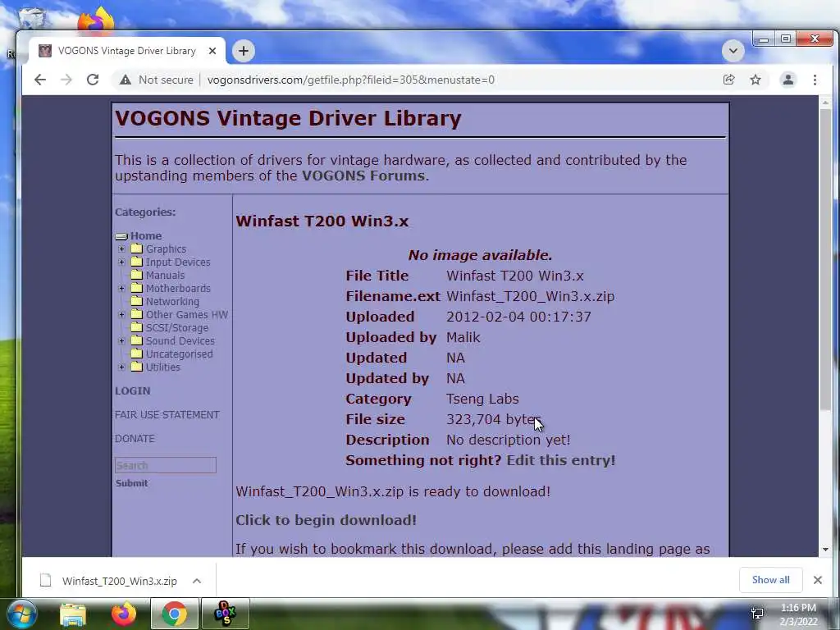Click the Networking folder icon
The height and width of the screenshot is (630, 840).
click(137, 301)
